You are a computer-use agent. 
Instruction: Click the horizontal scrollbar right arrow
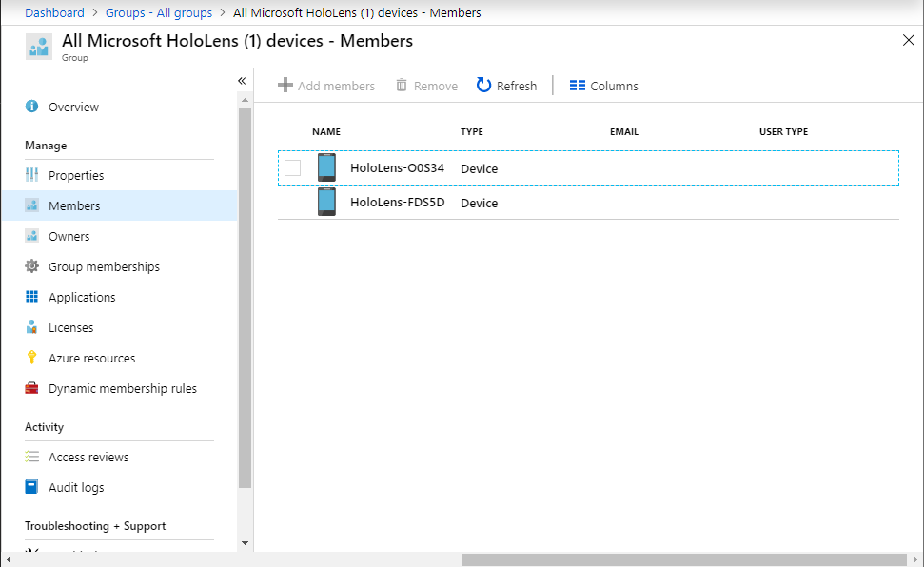(914, 559)
